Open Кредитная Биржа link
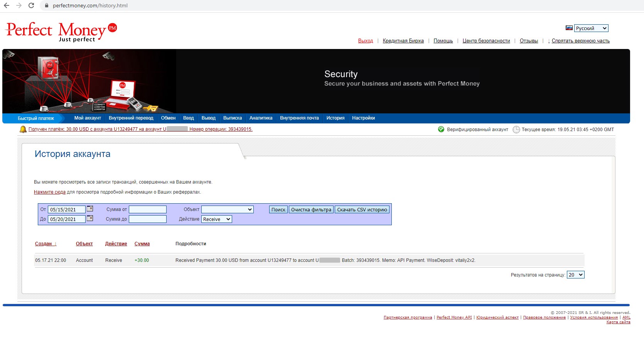This screenshot has width=644, height=356. tap(403, 41)
